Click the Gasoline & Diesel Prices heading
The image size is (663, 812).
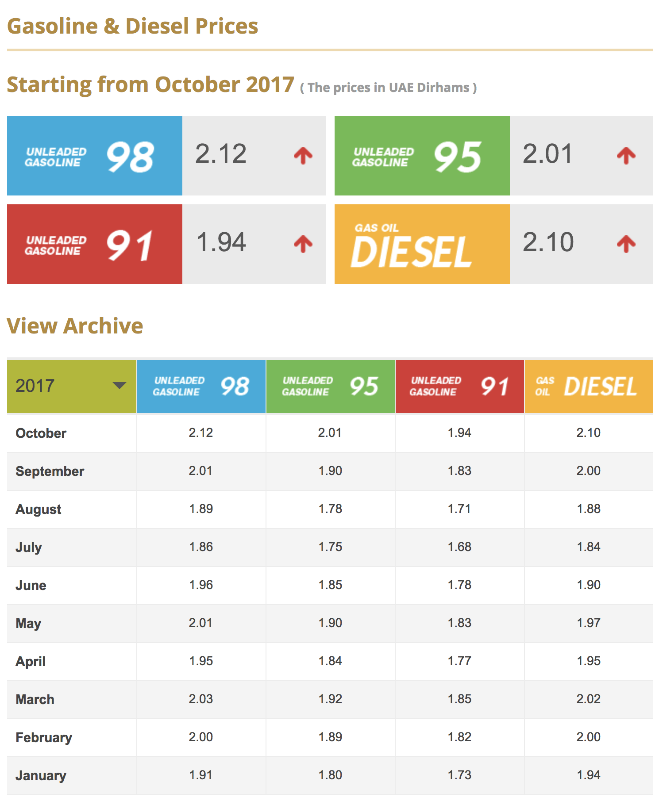pyautogui.click(x=132, y=26)
